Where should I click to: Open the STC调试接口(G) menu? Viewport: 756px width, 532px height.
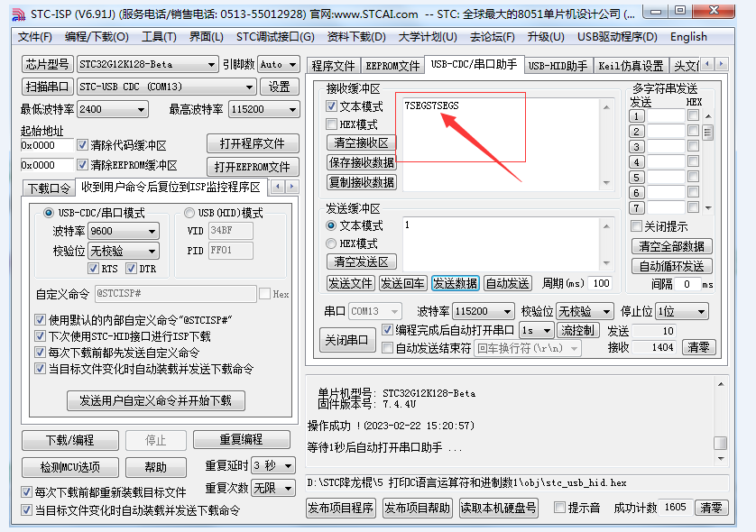point(275,37)
